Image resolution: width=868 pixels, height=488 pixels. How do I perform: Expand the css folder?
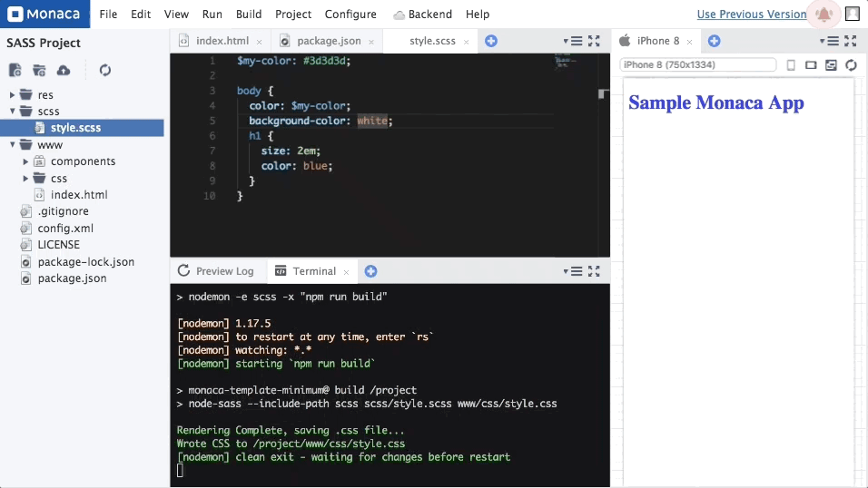point(25,179)
